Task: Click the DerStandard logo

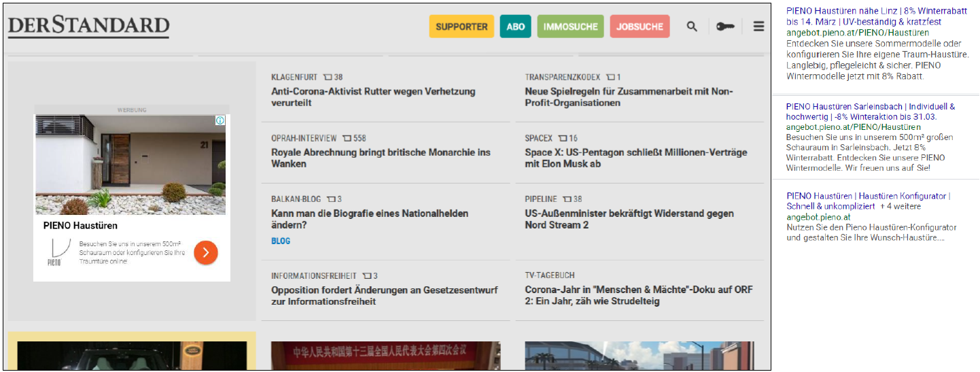Action: point(88,26)
